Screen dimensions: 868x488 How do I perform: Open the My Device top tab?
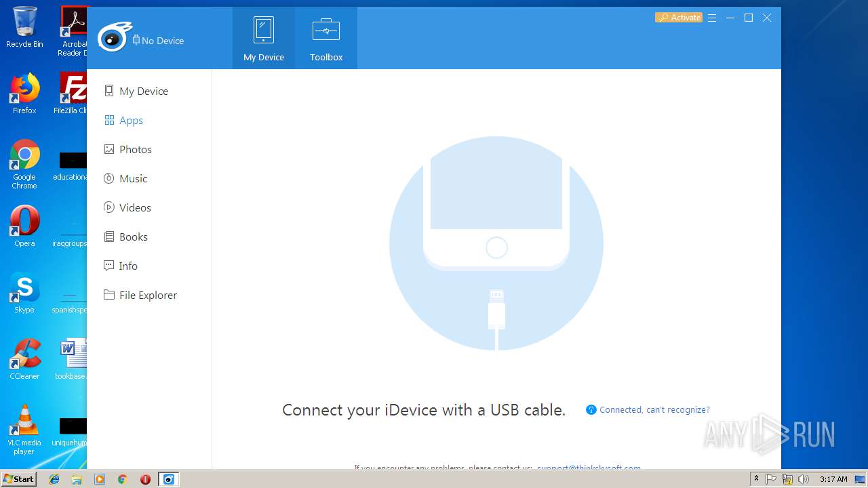pos(264,39)
